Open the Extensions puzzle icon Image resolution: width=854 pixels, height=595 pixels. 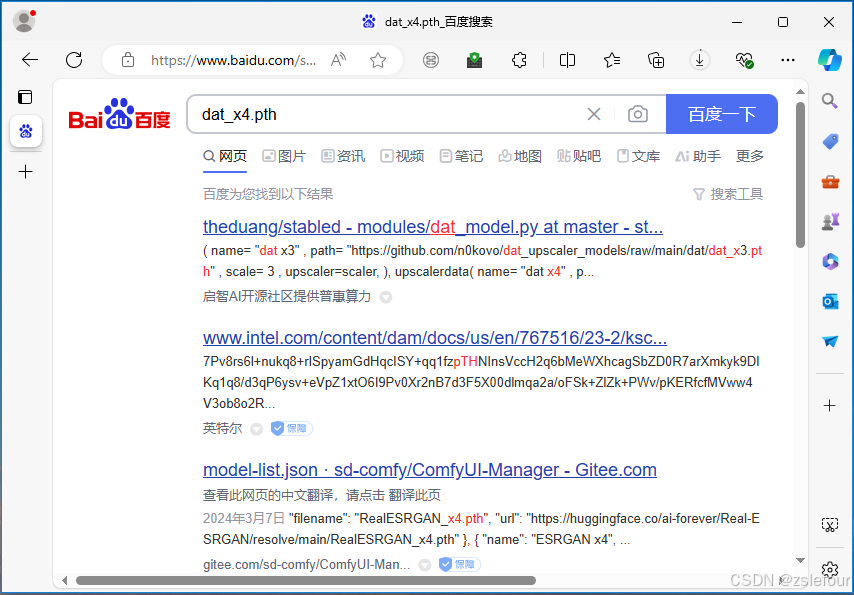click(519, 60)
